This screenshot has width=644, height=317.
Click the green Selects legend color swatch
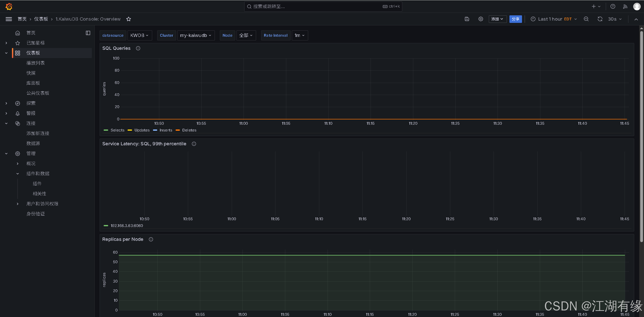pos(106,130)
